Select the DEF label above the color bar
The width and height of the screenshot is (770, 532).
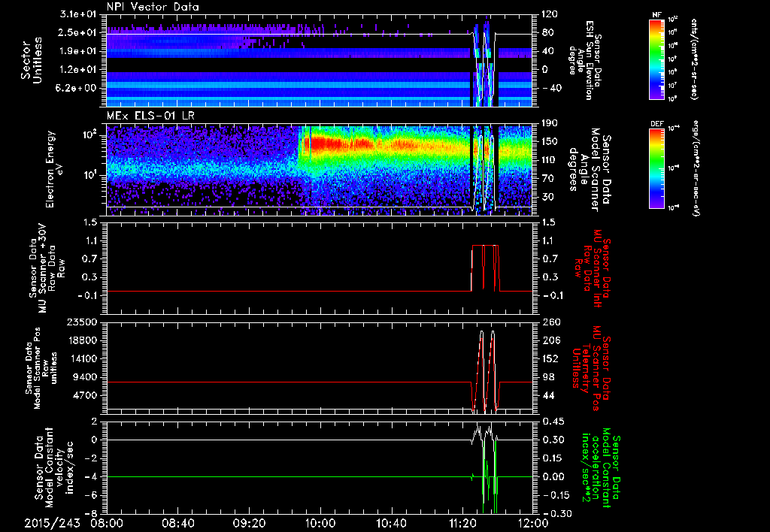click(656, 124)
